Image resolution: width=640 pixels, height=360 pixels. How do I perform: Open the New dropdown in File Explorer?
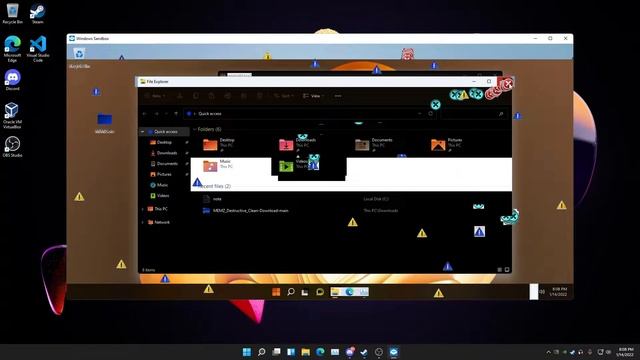click(x=155, y=96)
